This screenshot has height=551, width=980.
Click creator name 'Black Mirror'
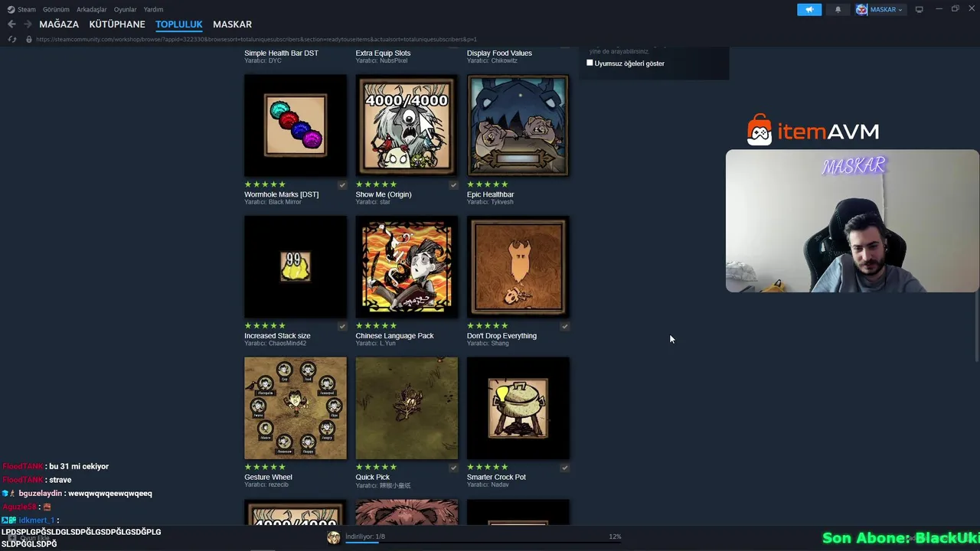click(x=285, y=202)
